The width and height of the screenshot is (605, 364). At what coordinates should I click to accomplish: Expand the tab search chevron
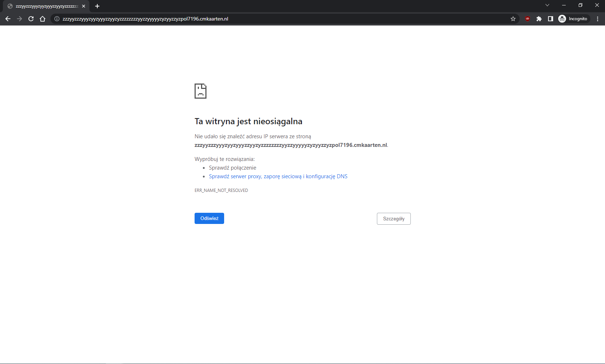pos(547,5)
